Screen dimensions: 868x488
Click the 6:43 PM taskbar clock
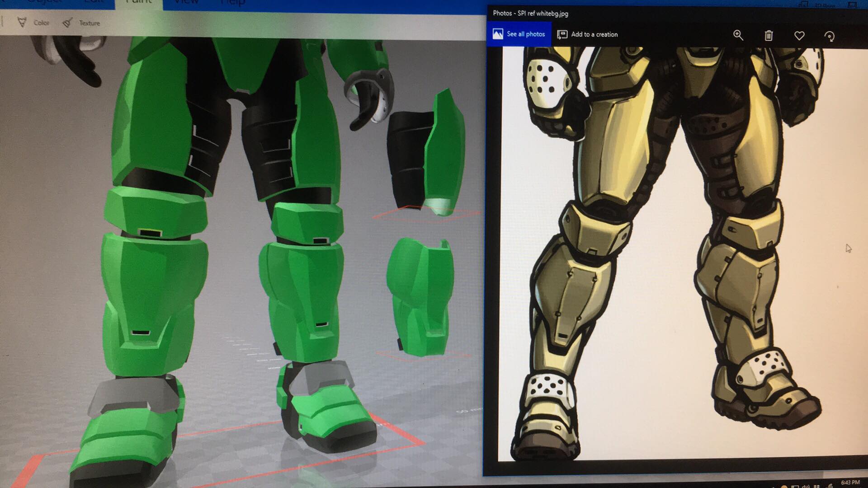tap(850, 483)
